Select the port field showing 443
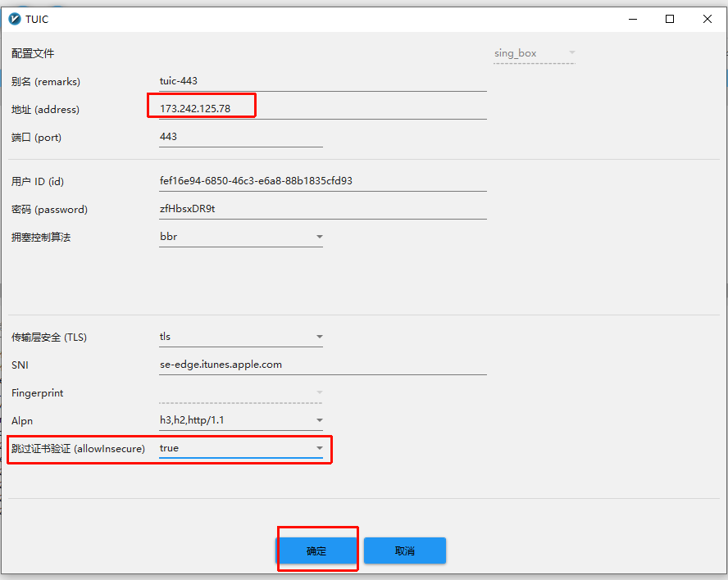The height and width of the screenshot is (580, 728). click(240, 137)
